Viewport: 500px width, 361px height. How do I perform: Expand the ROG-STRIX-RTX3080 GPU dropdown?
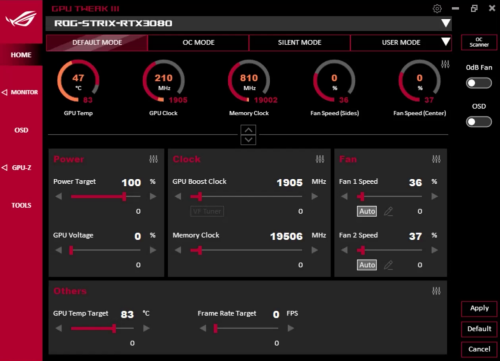click(445, 23)
